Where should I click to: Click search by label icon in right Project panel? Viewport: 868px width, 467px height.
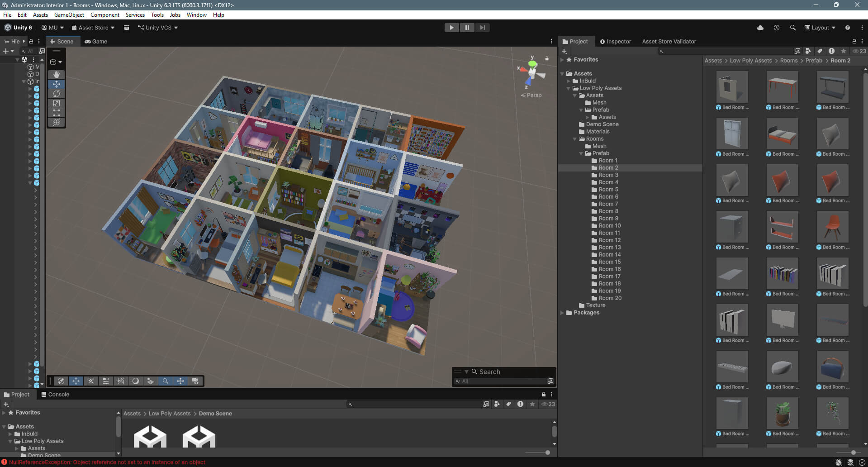[x=820, y=51]
